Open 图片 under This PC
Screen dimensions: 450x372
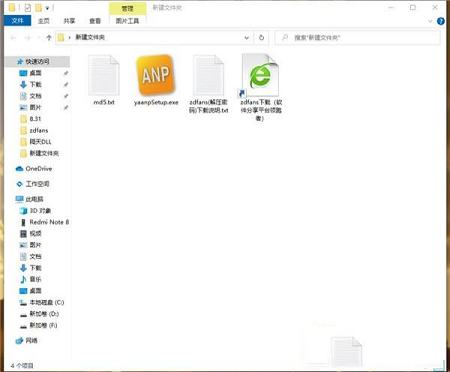coord(35,245)
